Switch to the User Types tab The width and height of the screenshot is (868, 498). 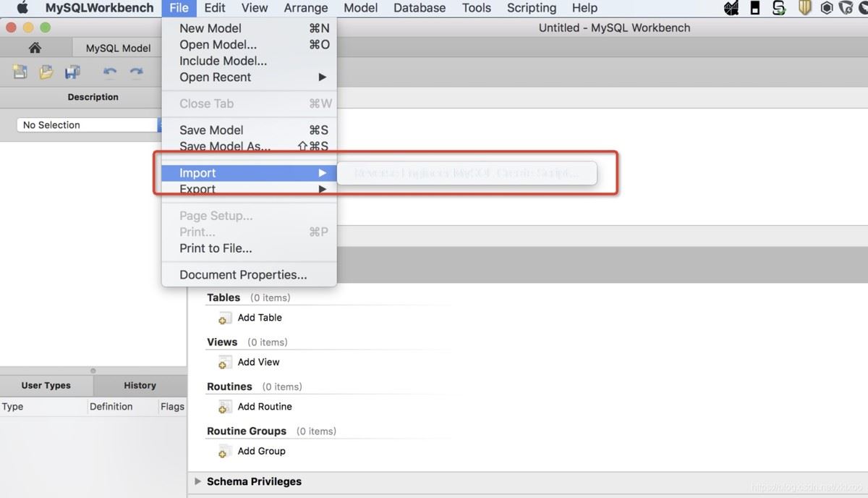tap(46, 386)
